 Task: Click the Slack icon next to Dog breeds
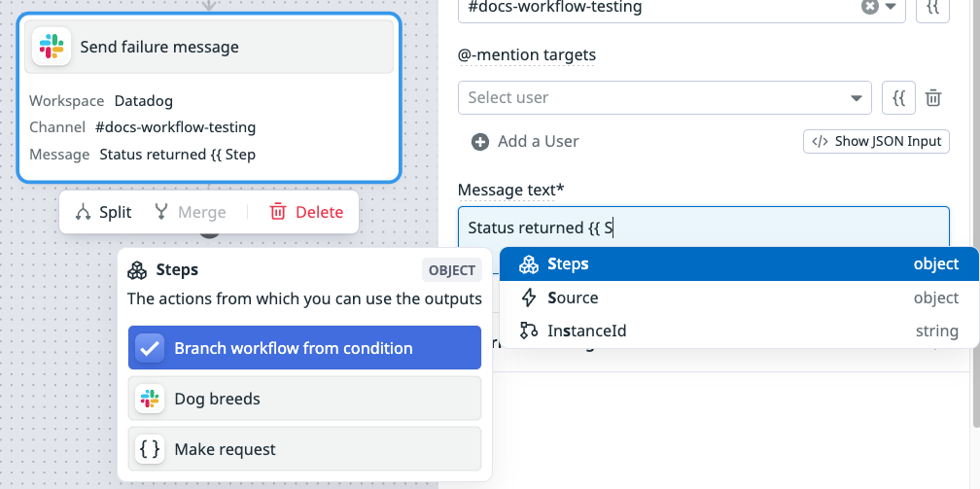[x=150, y=399]
